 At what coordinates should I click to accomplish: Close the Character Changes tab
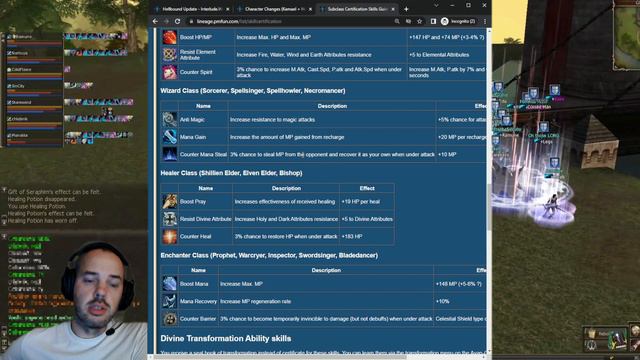tap(310, 9)
